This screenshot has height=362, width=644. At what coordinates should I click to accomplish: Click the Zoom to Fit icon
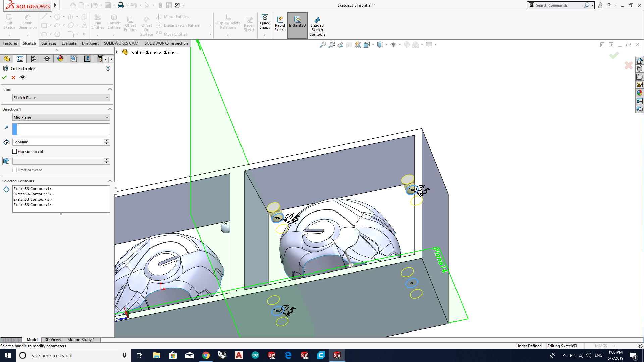point(323,45)
